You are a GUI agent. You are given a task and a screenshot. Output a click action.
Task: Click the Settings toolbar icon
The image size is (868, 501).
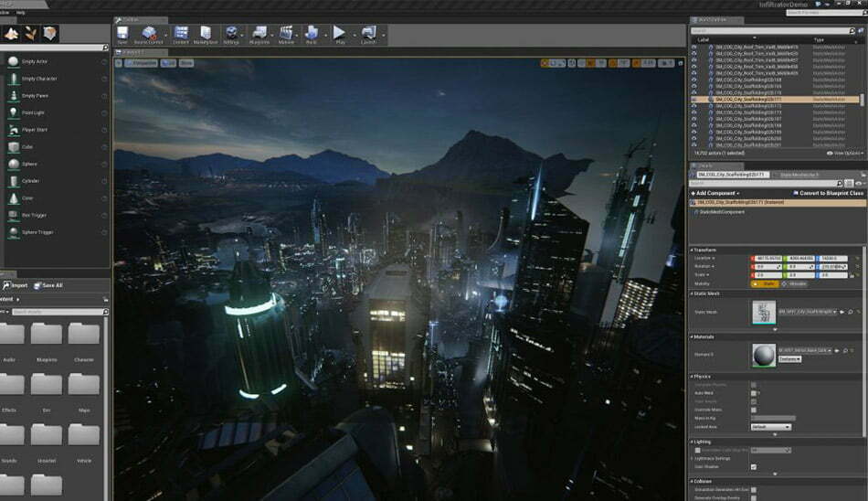(231, 33)
